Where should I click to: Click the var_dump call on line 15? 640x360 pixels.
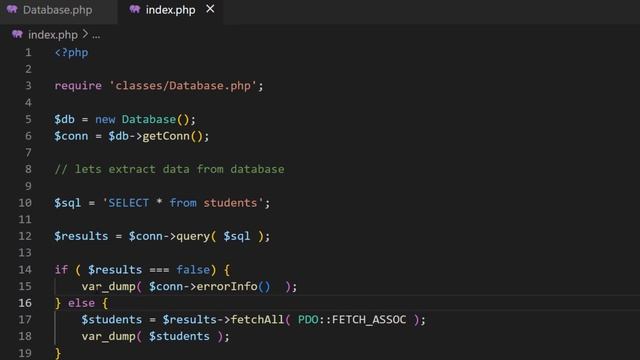pos(109,287)
